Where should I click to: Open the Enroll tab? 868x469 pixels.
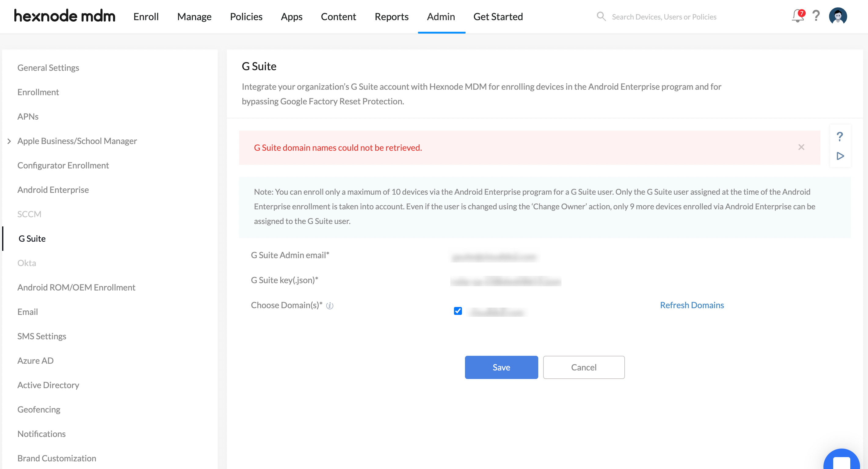pos(146,16)
